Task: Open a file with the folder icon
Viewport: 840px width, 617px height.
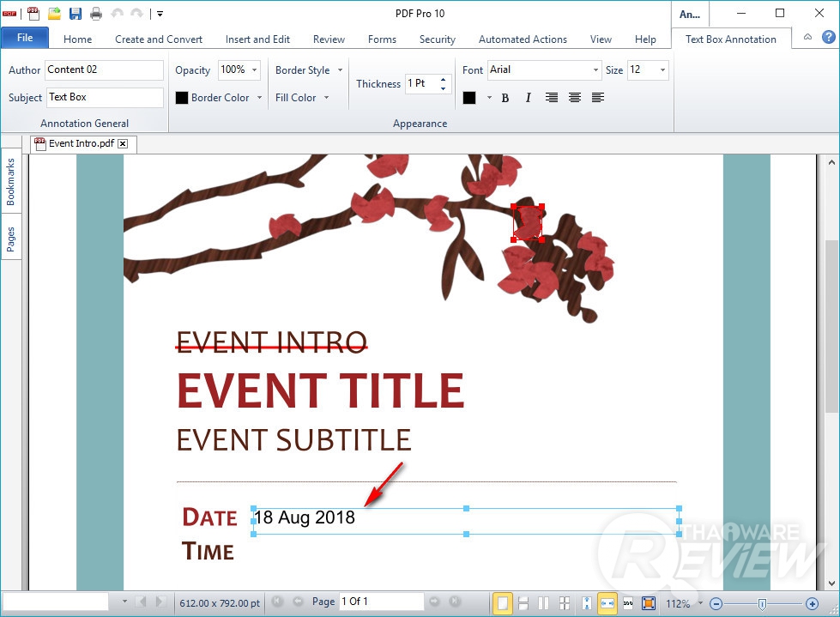Action: [x=54, y=13]
